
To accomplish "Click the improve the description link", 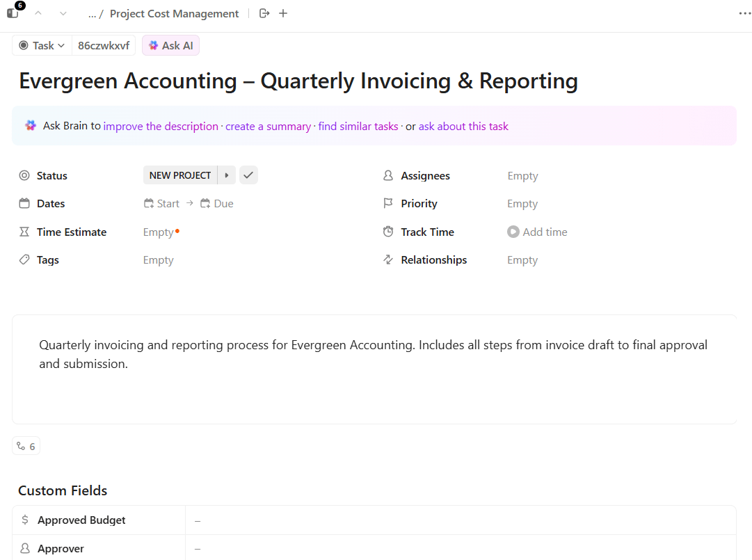I will 161,126.
